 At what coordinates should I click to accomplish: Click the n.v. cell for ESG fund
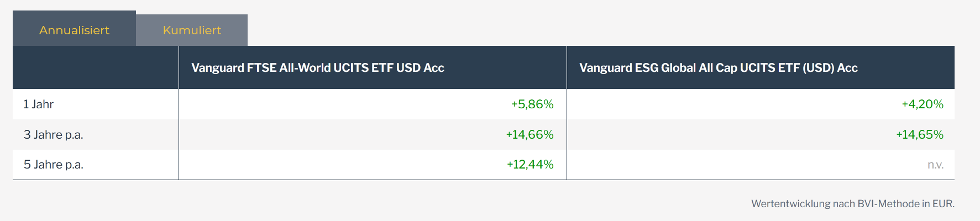935,165
